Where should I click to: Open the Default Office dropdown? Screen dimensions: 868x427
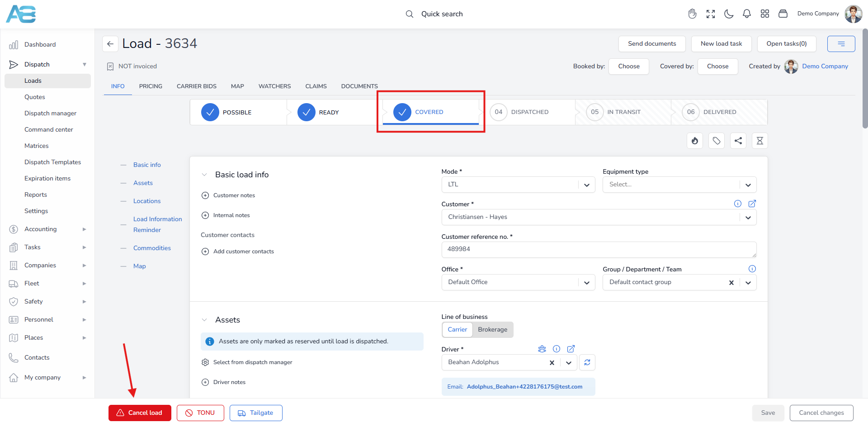point(518,282)
